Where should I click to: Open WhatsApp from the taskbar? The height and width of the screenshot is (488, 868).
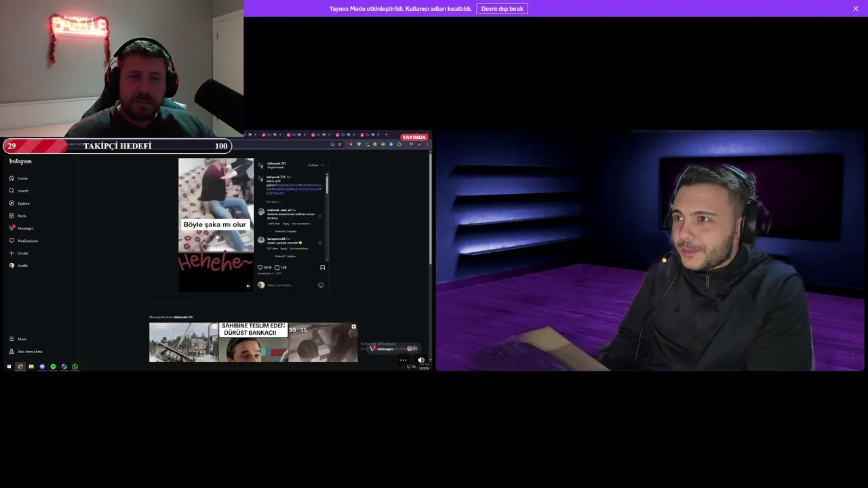click(75, 367)
